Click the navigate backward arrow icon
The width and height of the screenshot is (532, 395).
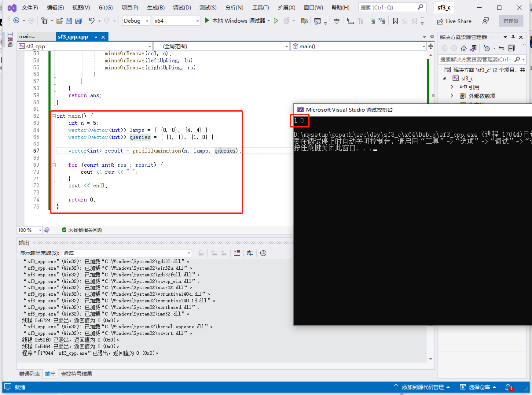coord(16,21)
